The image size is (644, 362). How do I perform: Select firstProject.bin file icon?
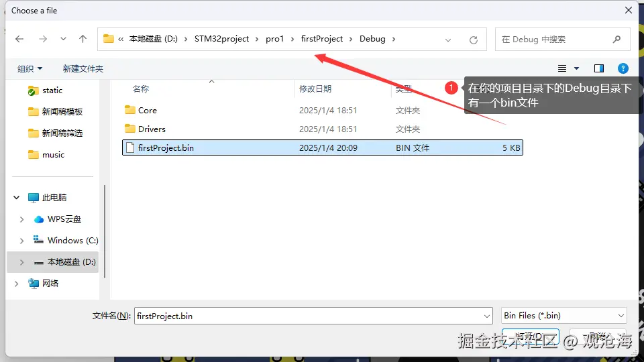[129, 147]
